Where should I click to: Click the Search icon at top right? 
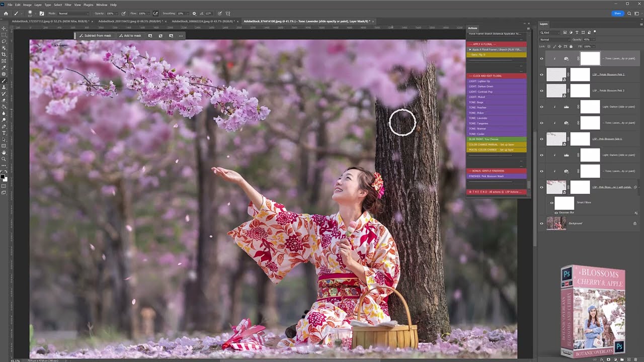point(629,14)
